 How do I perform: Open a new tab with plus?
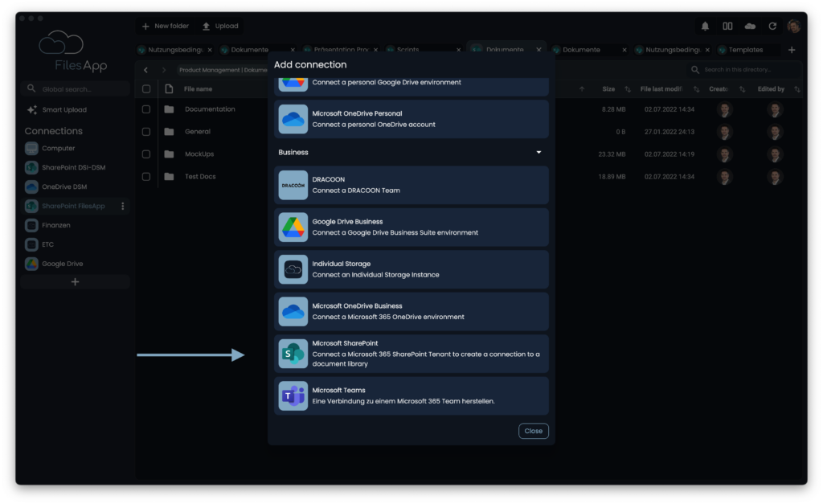[792, 50]
